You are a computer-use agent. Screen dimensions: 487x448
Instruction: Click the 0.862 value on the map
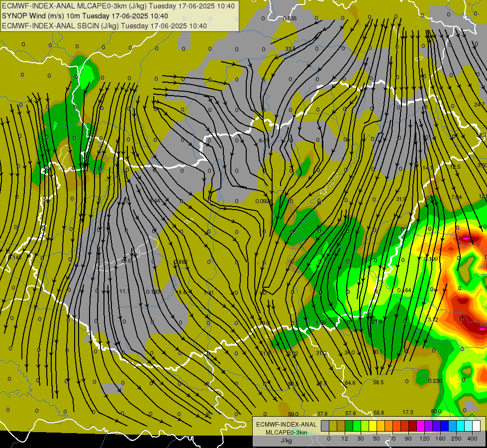click(181, 262)
